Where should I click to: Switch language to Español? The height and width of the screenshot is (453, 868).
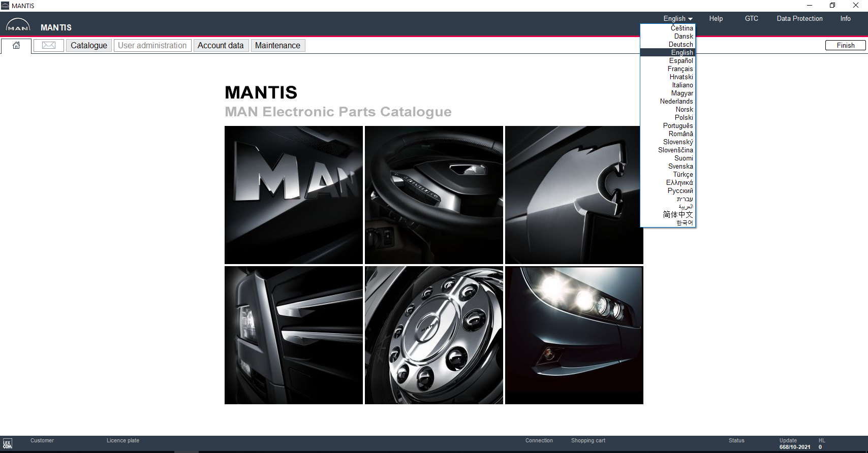tap(668, 60)
